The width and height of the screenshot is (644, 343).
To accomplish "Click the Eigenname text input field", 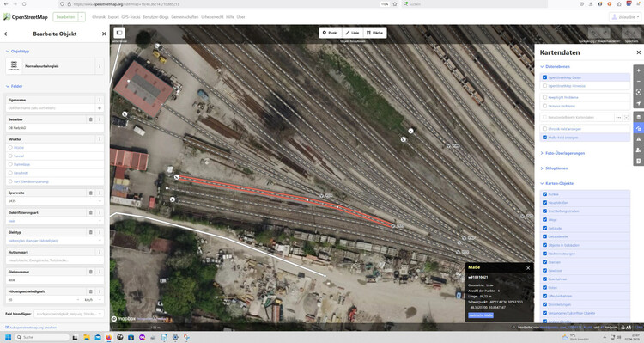I will (x=51, y=108).
